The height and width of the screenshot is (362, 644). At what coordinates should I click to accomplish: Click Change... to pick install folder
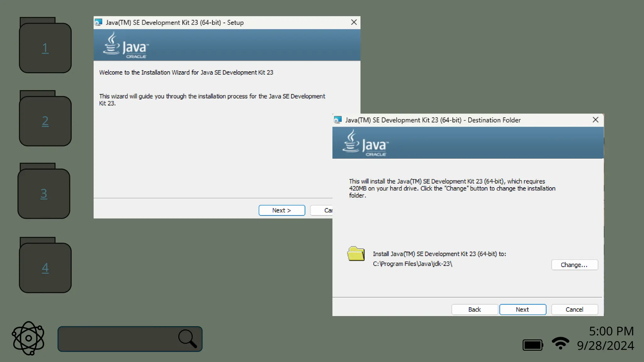coord(575,265)
